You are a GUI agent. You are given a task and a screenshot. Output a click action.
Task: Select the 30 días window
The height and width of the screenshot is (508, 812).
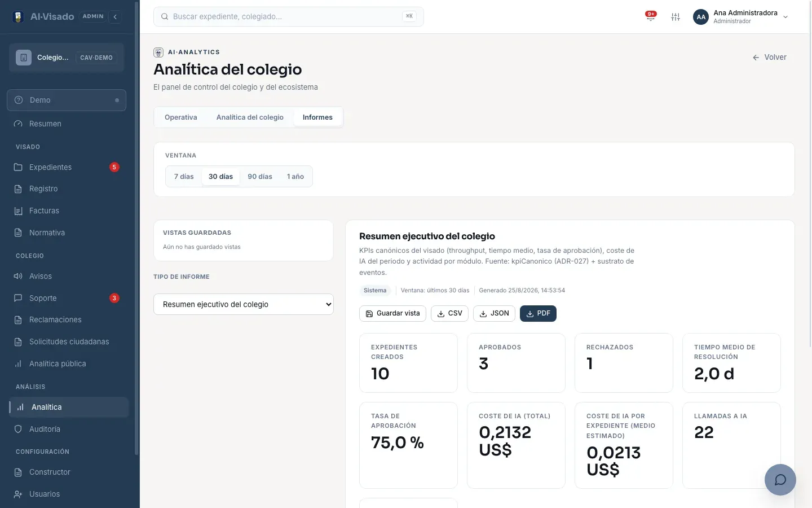coord(220,177)
